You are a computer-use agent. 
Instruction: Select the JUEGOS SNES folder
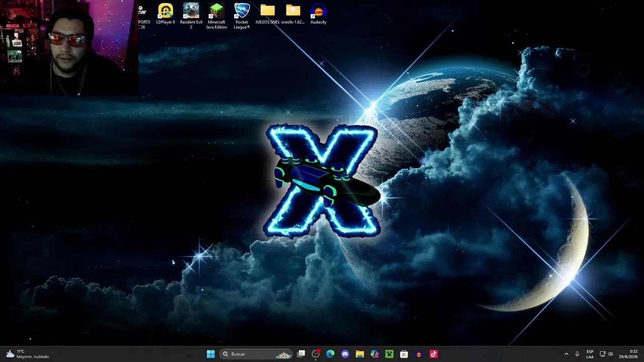click(x=267, y=14)
